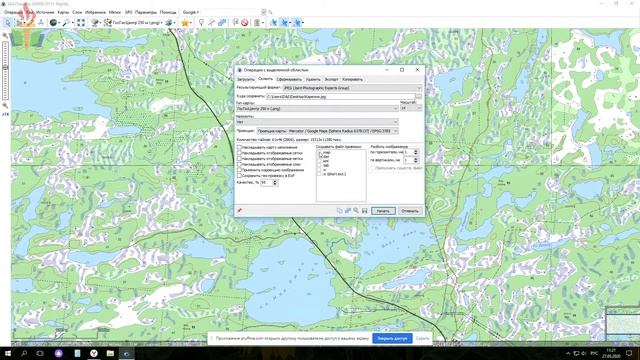The height and width of the screenshot is (360, 640).
Task: Click the 'Скрыть' link in sharing bar
Action: click(422, 338)
